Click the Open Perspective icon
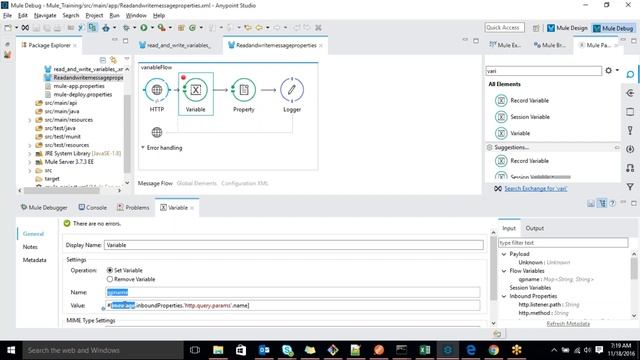Viewport: 640px width, 360px height. [536, 28]
